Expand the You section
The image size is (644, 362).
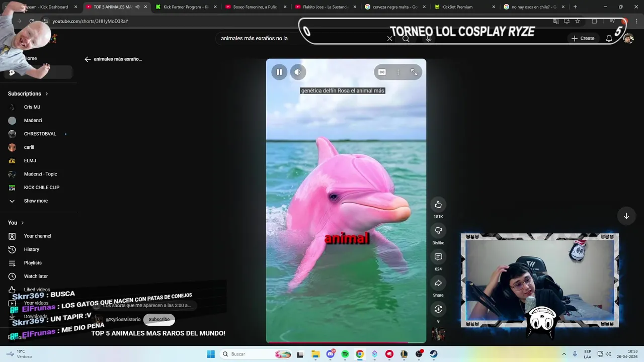16,223
